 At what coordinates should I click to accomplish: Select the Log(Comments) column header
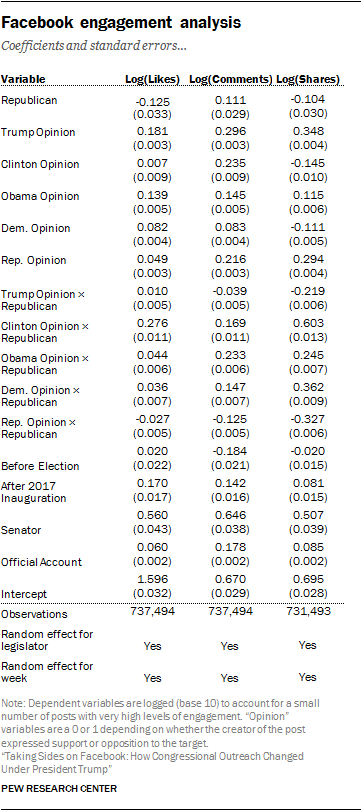pyautogui.click(x=230, y=79)
